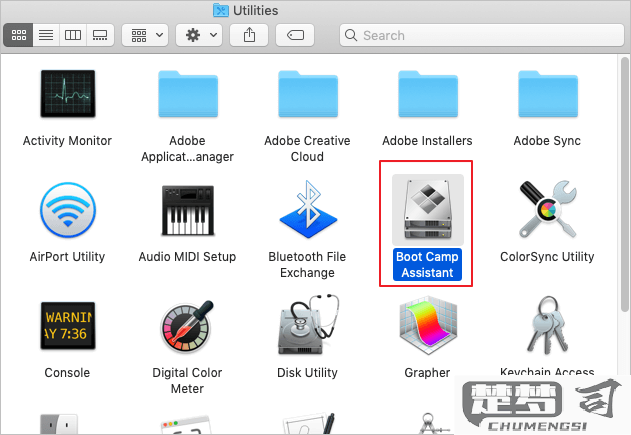Select the AirPort Utility icon
This screenshot has height=435, width=631.
(68, 210)
